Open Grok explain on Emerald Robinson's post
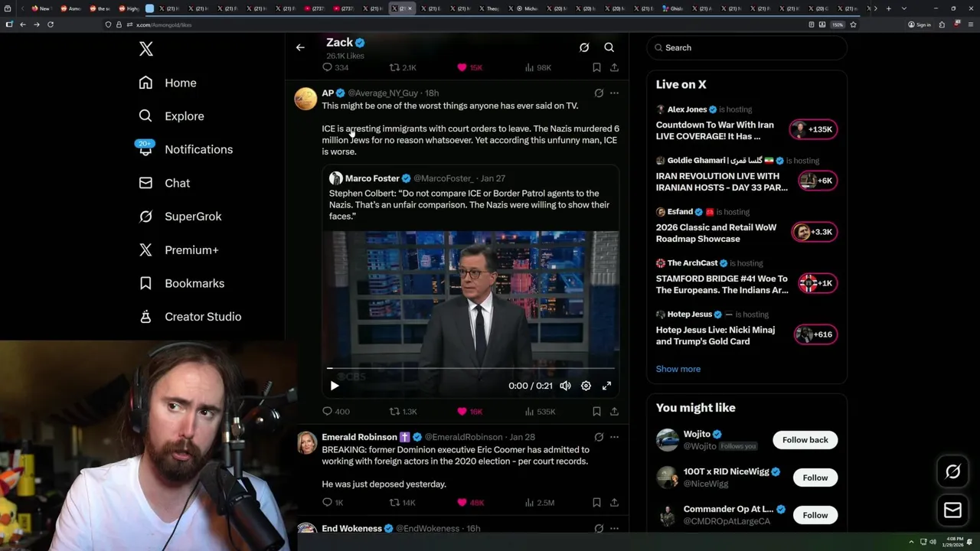Screen dimensions: 980x551 tap(599, 437)
